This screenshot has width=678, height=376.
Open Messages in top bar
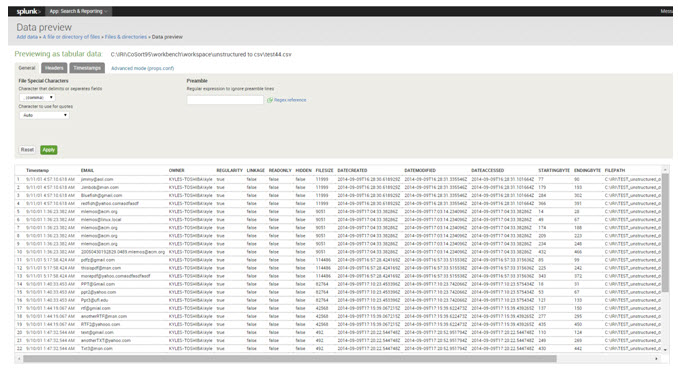point(666,11)
